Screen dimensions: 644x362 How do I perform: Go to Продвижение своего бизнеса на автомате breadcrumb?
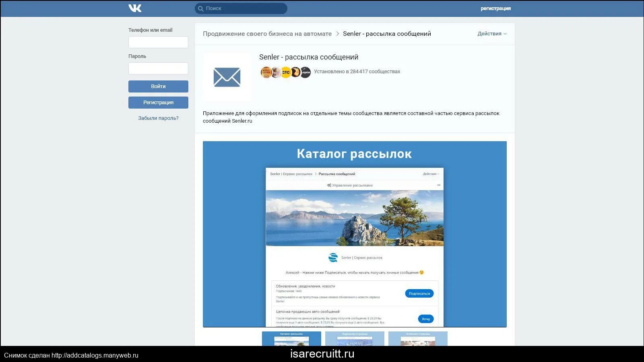point(267,34)
